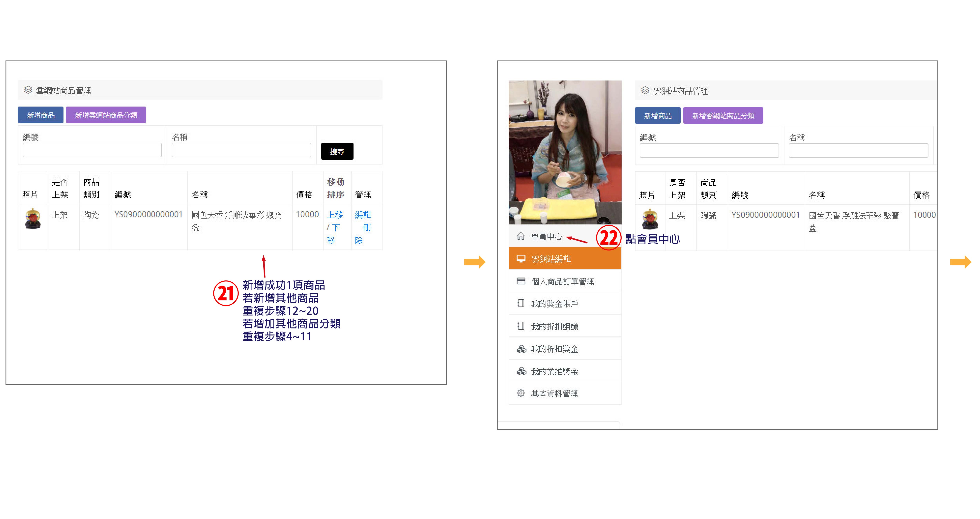Click the book icon beside 我的折扣組織
Viewport: 980px width, 519px height.
click(521, 326)
